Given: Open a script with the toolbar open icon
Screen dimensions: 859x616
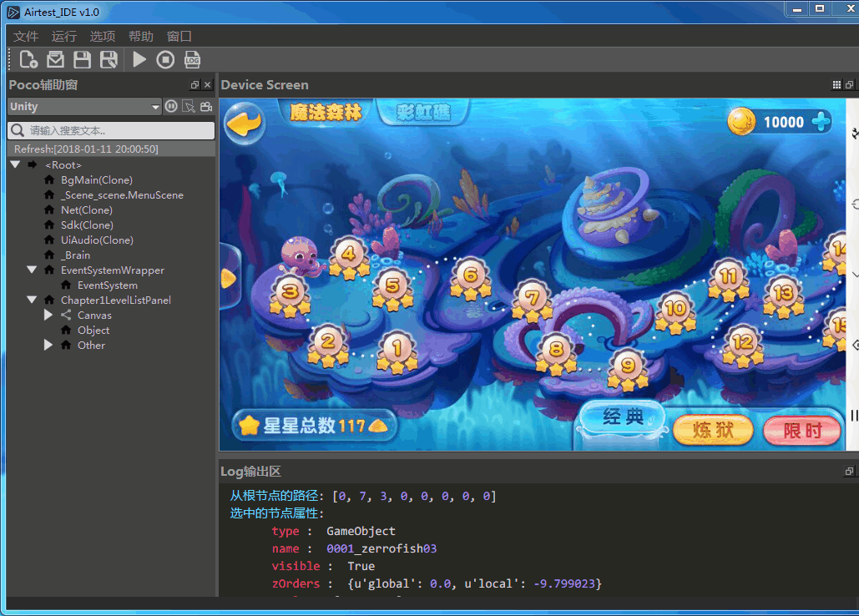Looking at the screenshot, I should coord(55,59).
